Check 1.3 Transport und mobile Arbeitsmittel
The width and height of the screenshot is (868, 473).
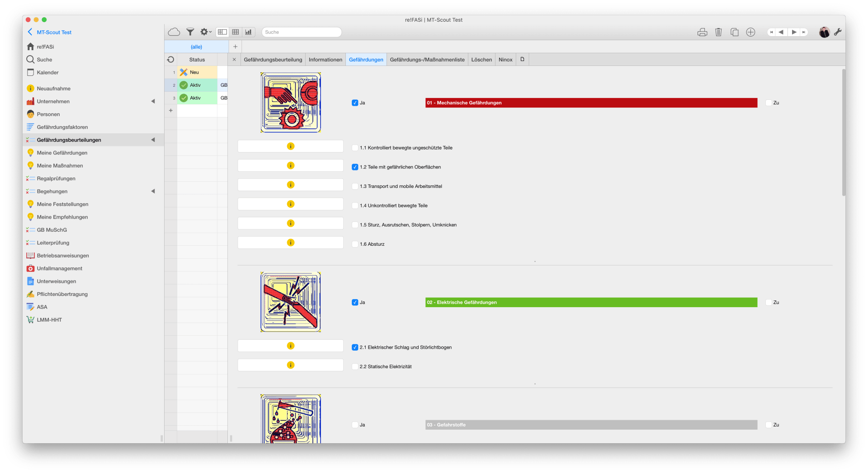click(355, 186)
